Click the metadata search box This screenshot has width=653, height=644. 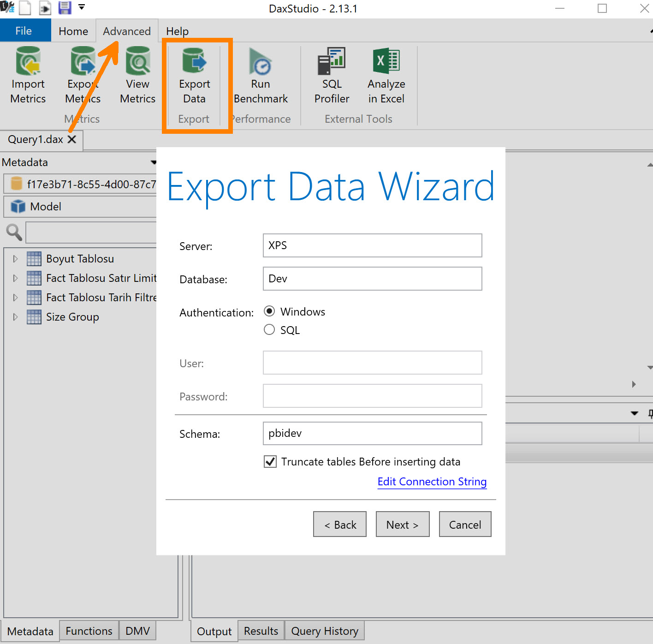coord(91,232)
